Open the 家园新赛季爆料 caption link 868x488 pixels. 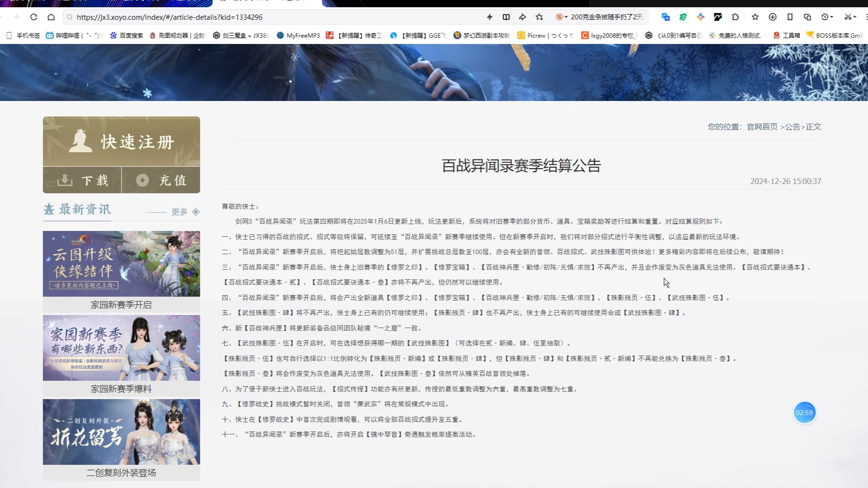pos(121,389)
